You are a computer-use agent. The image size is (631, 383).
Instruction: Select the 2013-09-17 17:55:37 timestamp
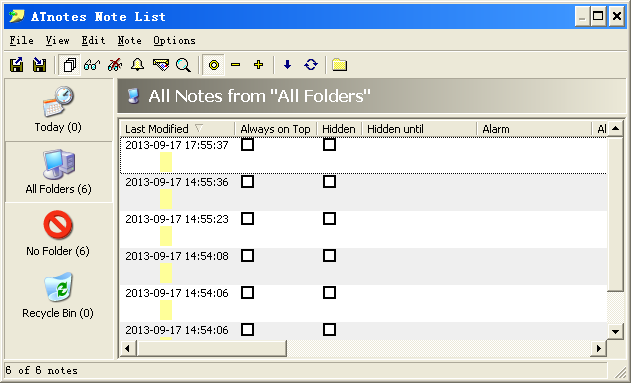[x=177, y=145]
